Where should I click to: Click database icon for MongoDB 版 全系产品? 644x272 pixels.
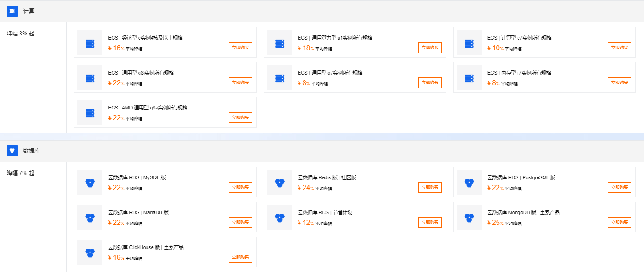[469, 218]
